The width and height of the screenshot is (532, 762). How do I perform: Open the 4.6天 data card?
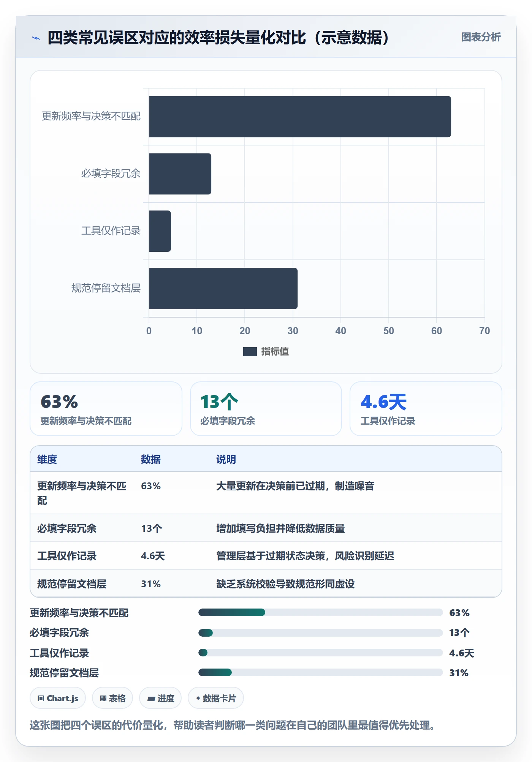click(x=426, y=409)
